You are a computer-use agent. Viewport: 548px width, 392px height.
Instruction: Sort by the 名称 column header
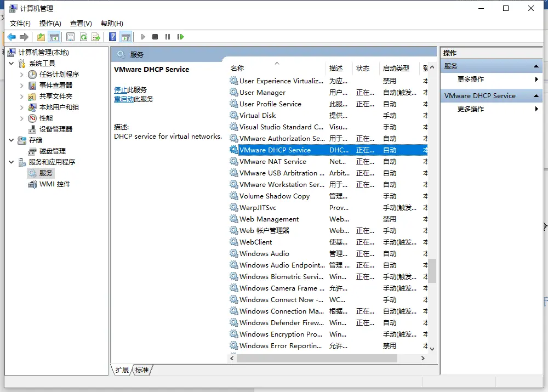point(277,68)
